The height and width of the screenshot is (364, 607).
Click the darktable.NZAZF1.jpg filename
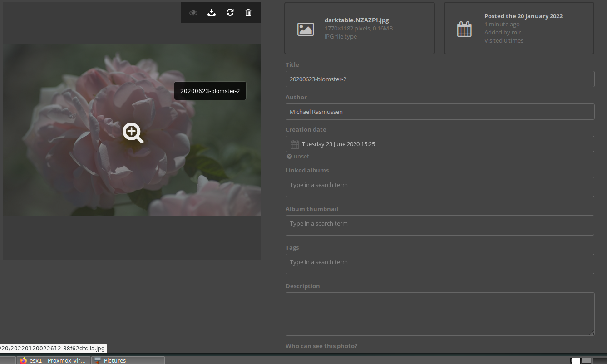pos(356,20)
